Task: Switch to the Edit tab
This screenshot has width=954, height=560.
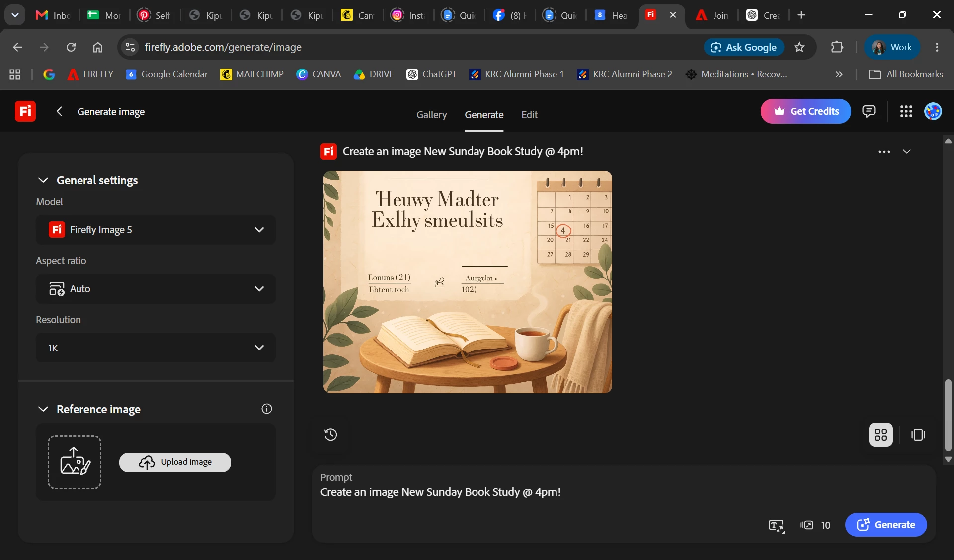Action: tap(529, 115)
